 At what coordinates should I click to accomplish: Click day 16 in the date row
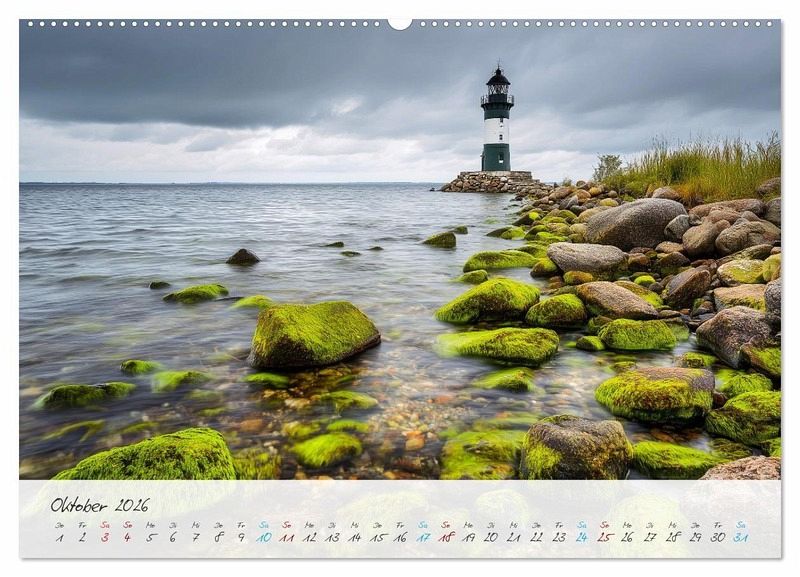click(400, 537)
